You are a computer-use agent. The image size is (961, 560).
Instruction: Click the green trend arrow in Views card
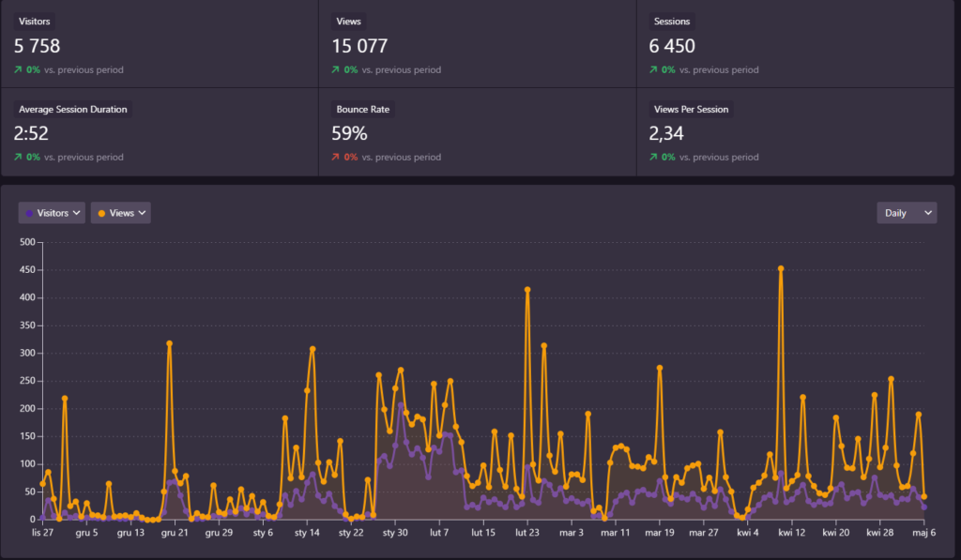[x=336, y=70]
